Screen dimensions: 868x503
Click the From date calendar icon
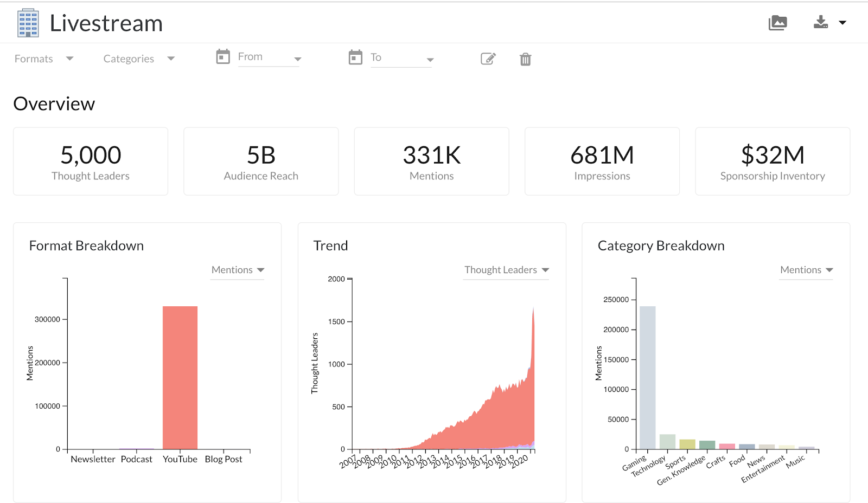(x=223, y=56)
